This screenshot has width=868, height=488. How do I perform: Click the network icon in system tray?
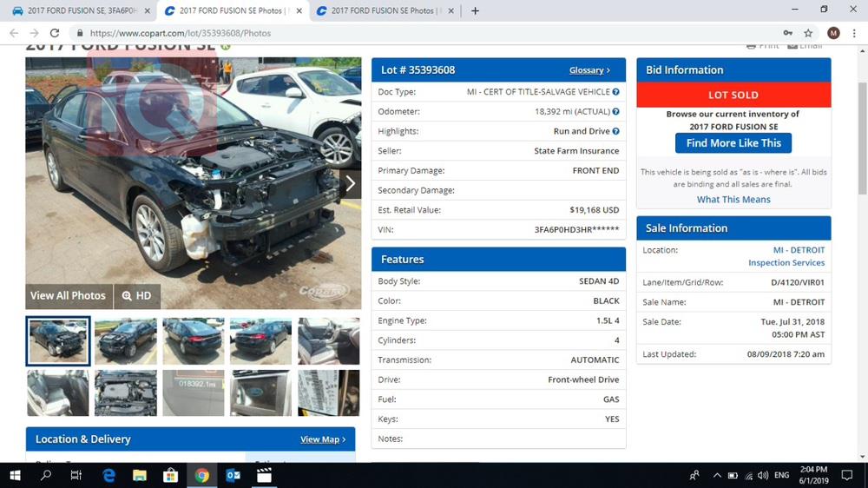click(748, 475)
